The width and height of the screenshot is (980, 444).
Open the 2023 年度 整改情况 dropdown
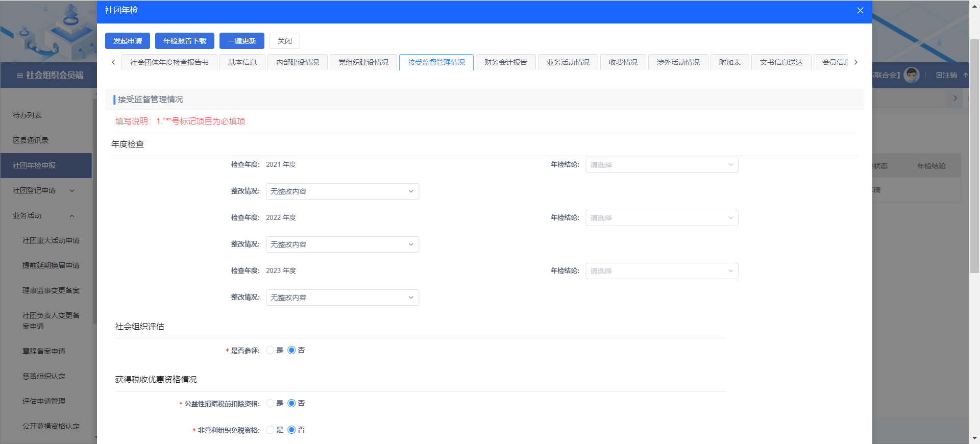342,298
